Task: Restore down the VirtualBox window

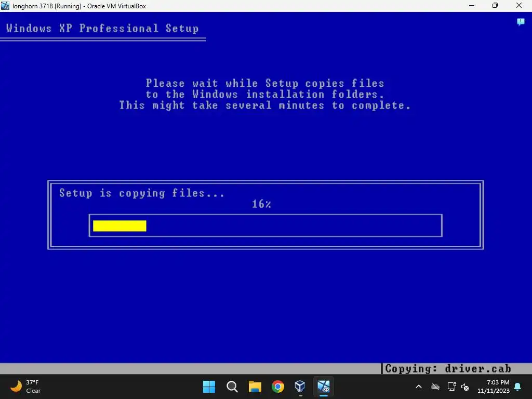Action: pos(495,5)
